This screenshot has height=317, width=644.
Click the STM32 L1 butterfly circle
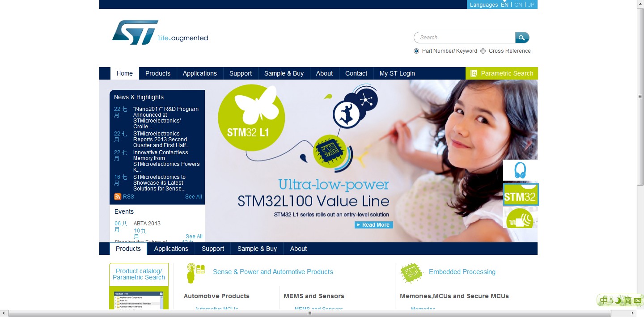pos(251,118)
